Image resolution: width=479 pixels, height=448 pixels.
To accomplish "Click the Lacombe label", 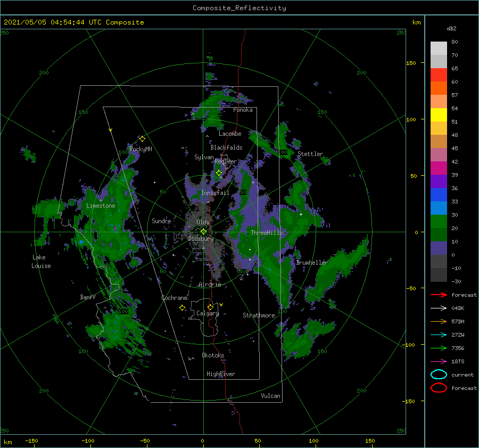I will (x=230, y=134).
